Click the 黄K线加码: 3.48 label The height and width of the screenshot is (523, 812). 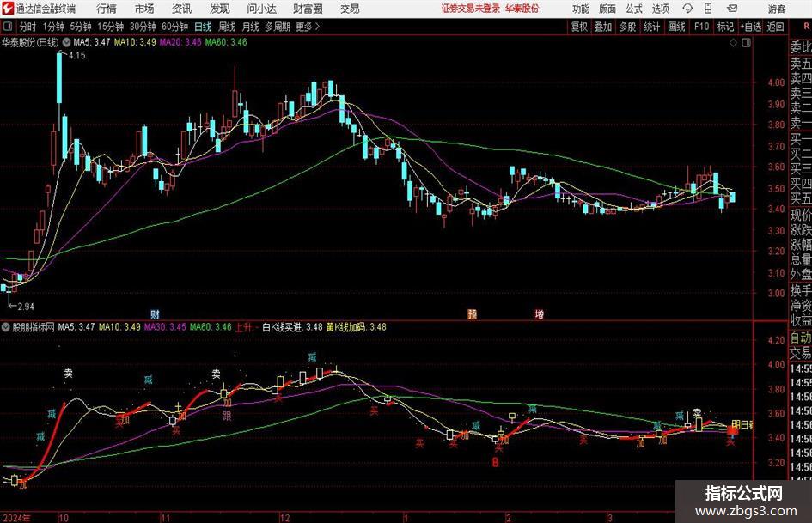pyautogui.click(x=357, y=327)
